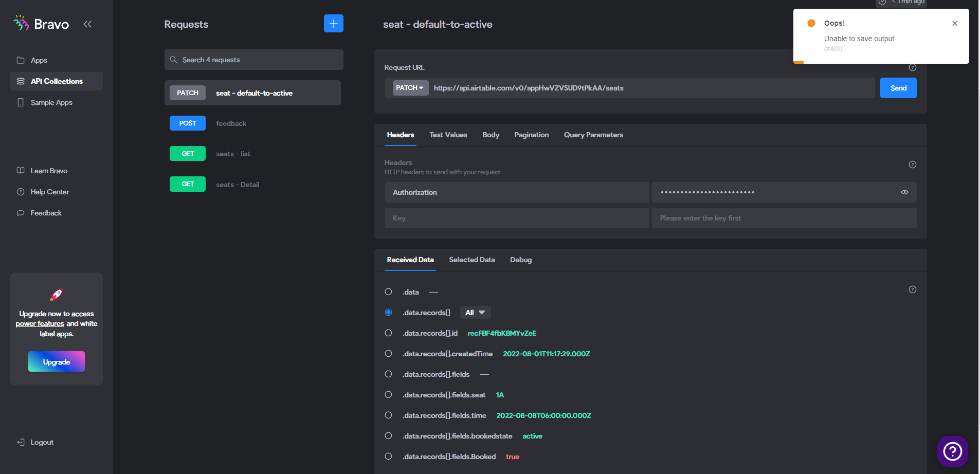Select the POST feedback request
The image size is (980, 474).
pos(252,123)
